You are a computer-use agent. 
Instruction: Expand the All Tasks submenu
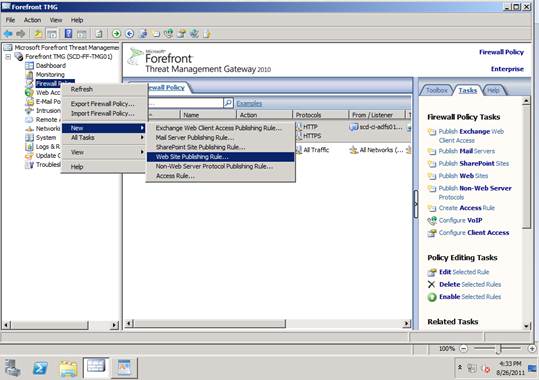(103, 138)
